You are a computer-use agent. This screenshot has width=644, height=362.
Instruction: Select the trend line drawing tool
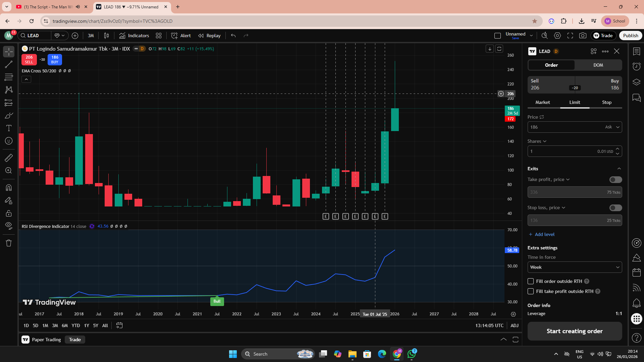9,64
